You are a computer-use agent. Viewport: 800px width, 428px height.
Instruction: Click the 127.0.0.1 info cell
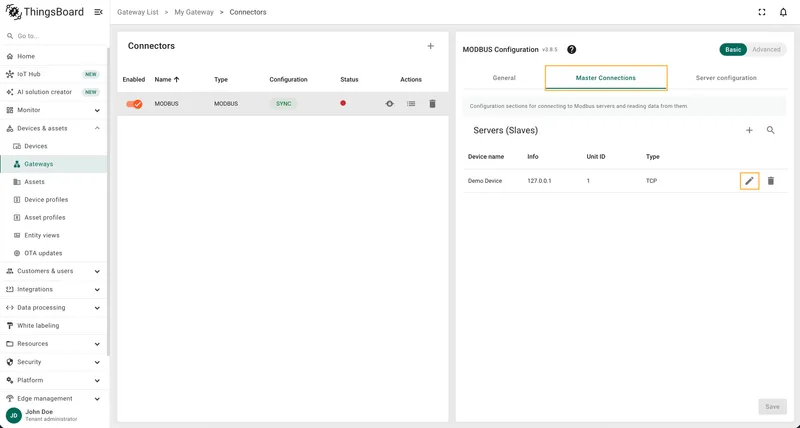539,181
